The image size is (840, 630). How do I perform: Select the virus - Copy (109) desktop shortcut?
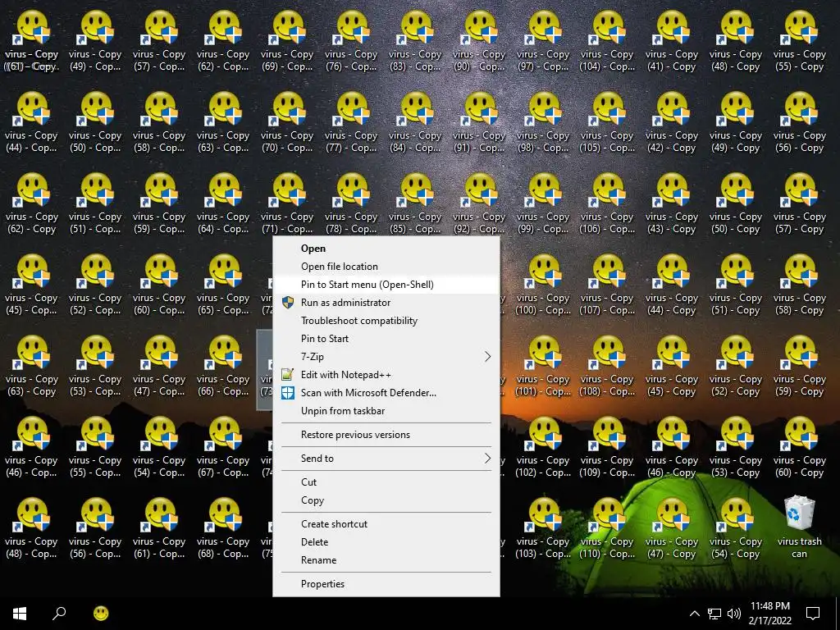607,449
